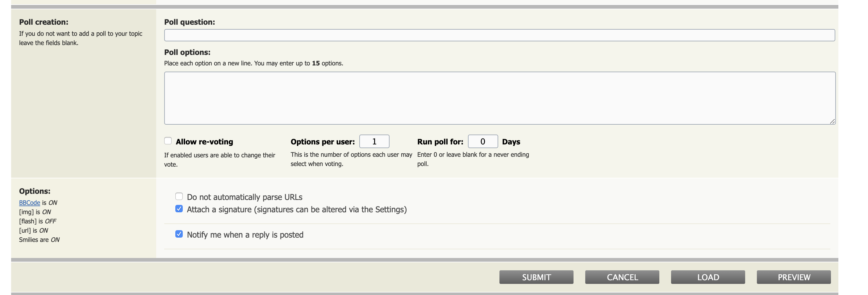Click the 'Run poll for:' label
The height and width of the screenshot is (295, 868).
point(440,142)
